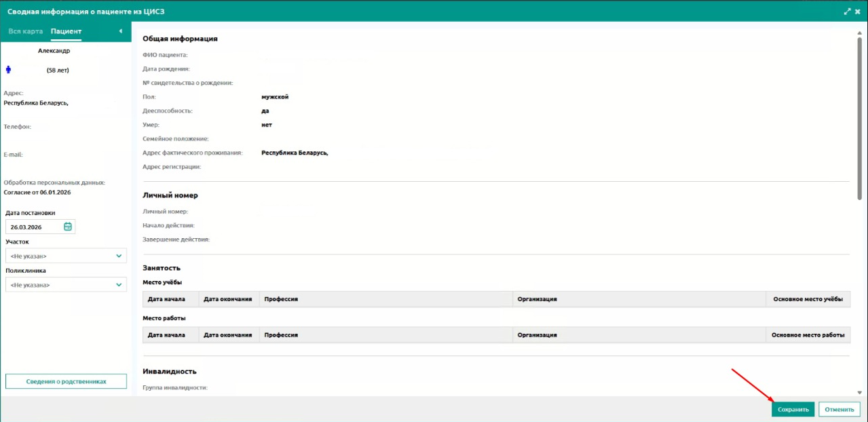Click scrollbar down arrow at bottom

click(860, 392)
